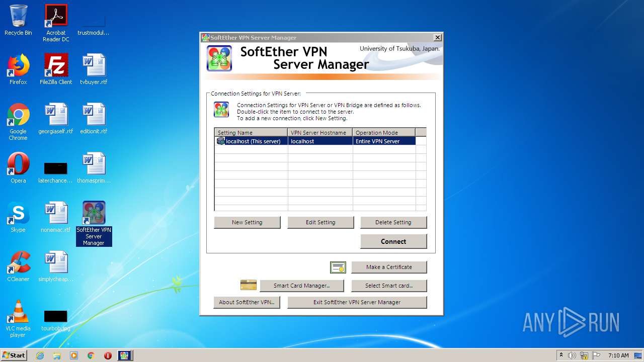Launch Firefox from the desktop
Viewport: 644px width, 362px height.
pyautogui.click(x=18, y=69)
